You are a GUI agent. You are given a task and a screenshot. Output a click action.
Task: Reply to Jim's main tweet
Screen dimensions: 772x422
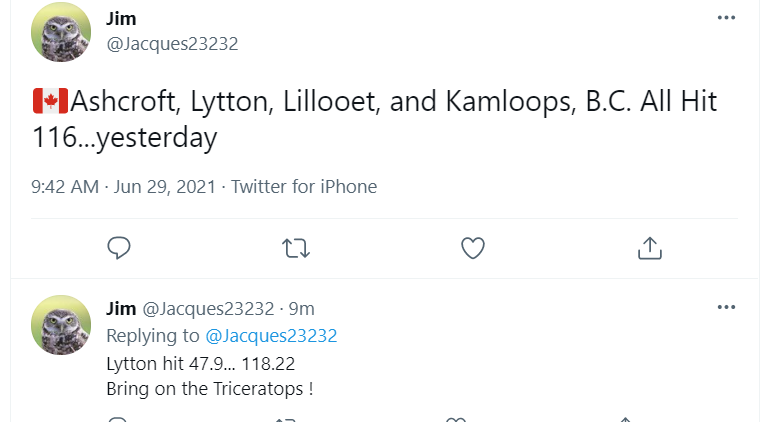pyautogui.click(x=119, y=247)
